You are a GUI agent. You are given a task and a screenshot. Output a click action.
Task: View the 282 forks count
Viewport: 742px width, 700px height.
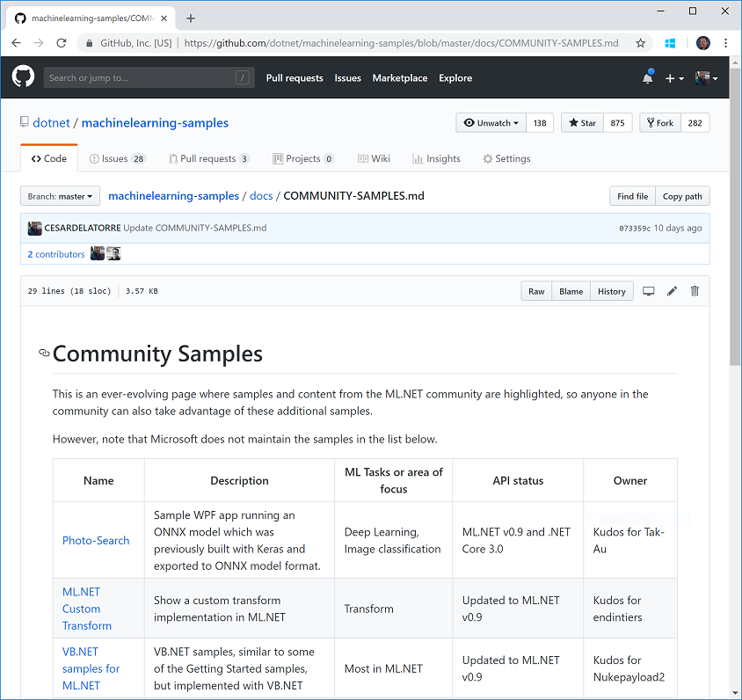coord(695,122)
